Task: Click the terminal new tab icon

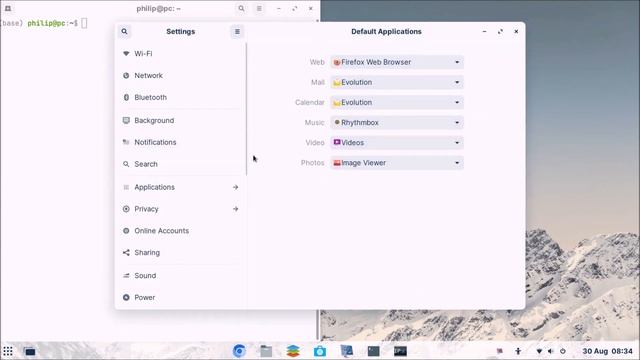Action: coord(8,8)
